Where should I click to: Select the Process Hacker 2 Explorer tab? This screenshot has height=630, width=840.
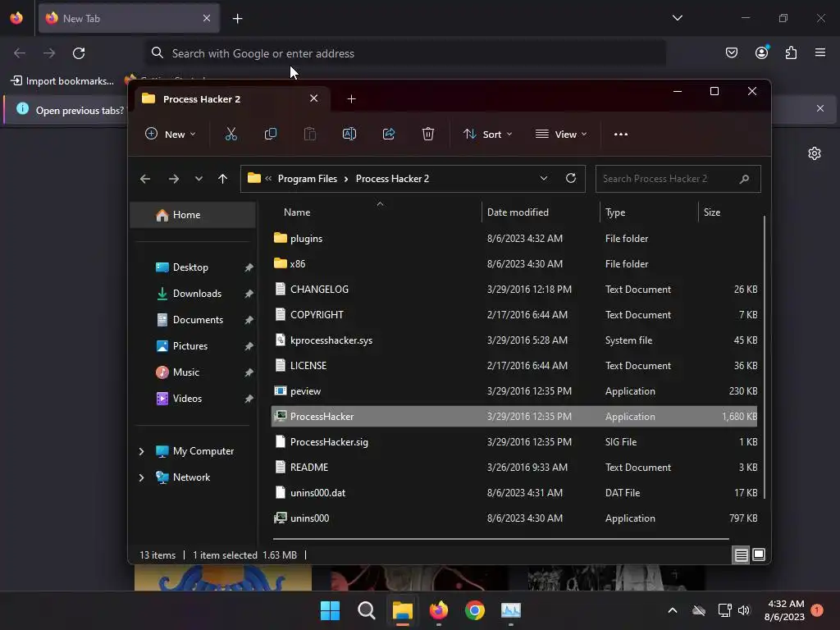tap(231, 99)
